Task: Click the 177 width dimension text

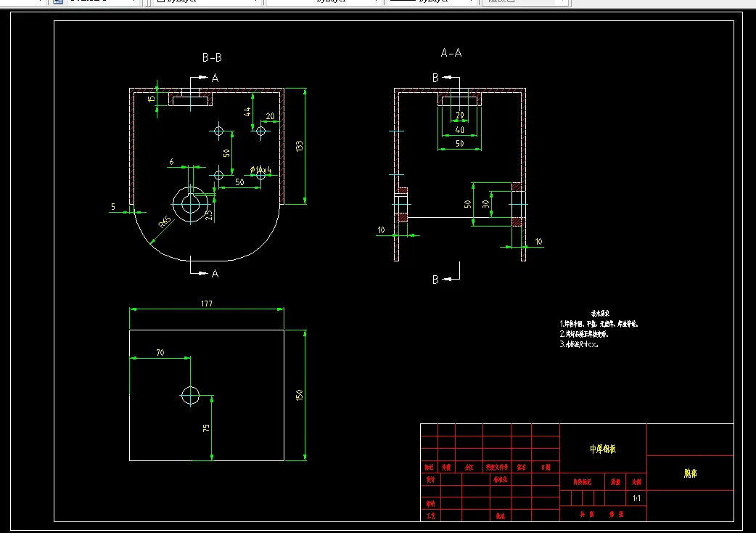Action: click(x=206, y=304)
